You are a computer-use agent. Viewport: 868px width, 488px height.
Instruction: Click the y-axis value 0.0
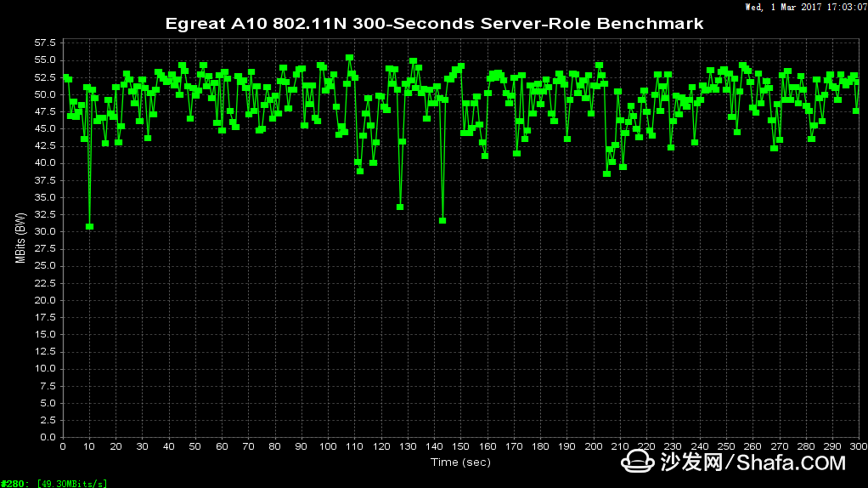pyautogui.click(x=48, y=438)
